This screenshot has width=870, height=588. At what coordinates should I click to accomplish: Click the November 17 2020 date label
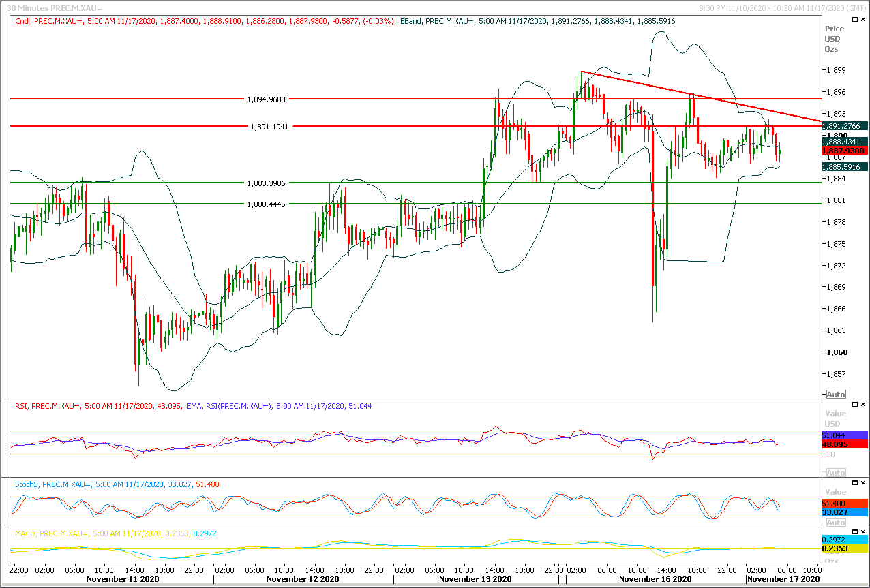(x=783, y=580)
